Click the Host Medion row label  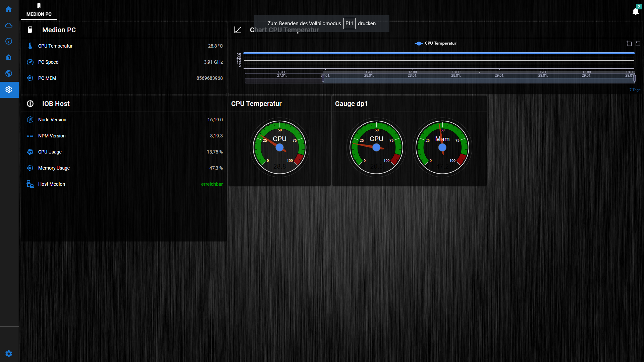pyautogui.click(x=52, y=184)
